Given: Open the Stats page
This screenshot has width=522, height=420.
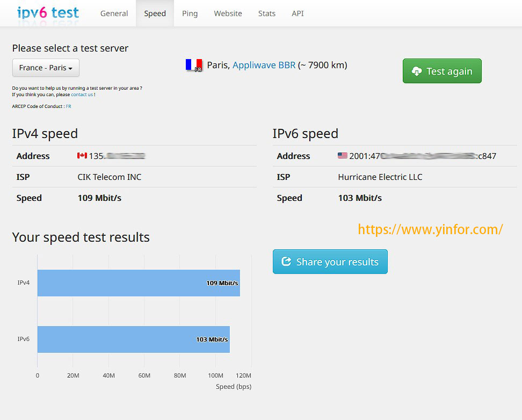Looking at the screenshot, I should [267, 13].
